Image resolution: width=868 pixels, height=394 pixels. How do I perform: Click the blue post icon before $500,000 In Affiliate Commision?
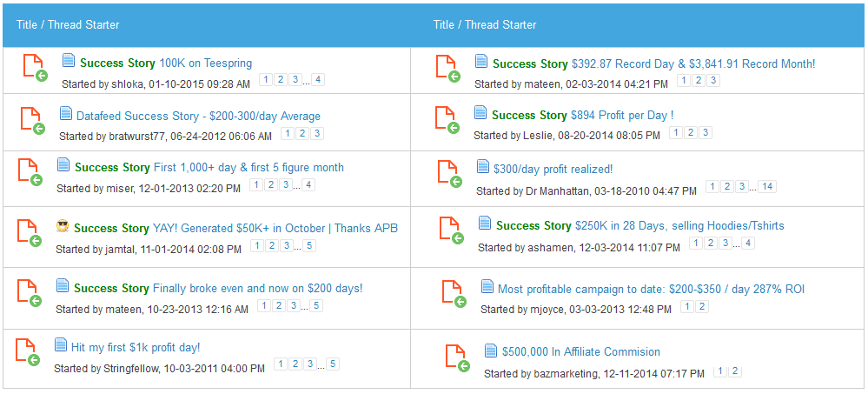click(490, 350)
